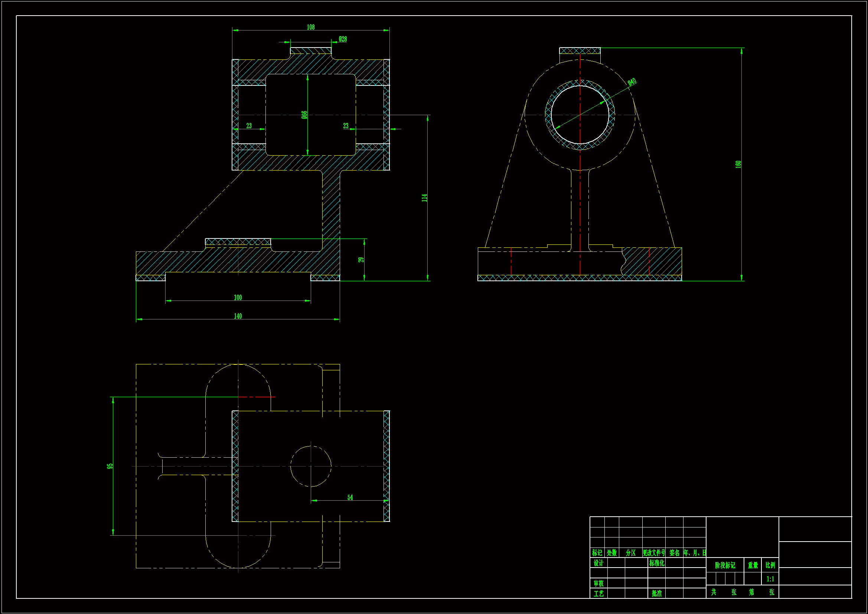The height and width of the screenshot is (614, 868).
Task: Click the Ø56 bore dimension text
Action: 304,115
